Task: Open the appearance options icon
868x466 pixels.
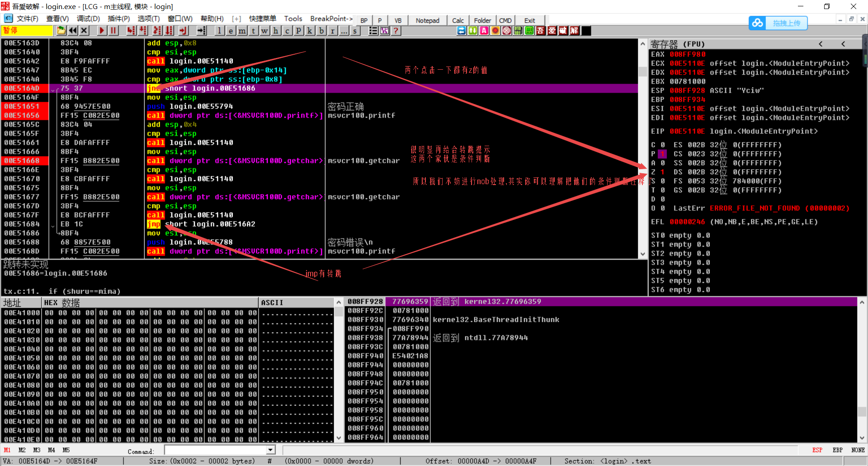Action: (384, 31)
